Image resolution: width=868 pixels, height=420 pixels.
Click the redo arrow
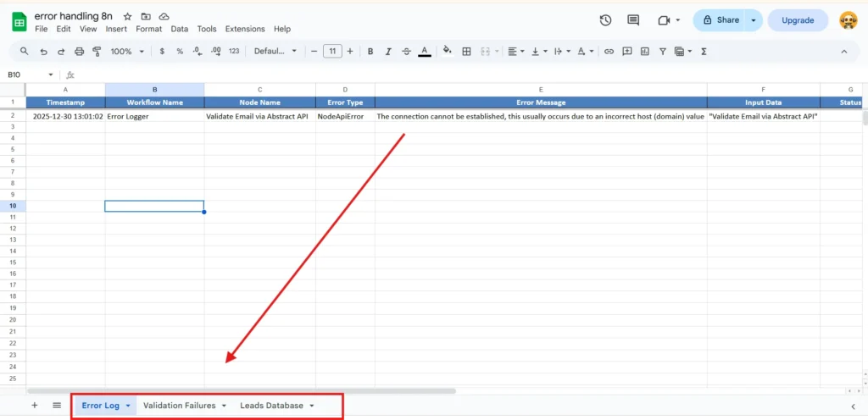pos(61,52)
